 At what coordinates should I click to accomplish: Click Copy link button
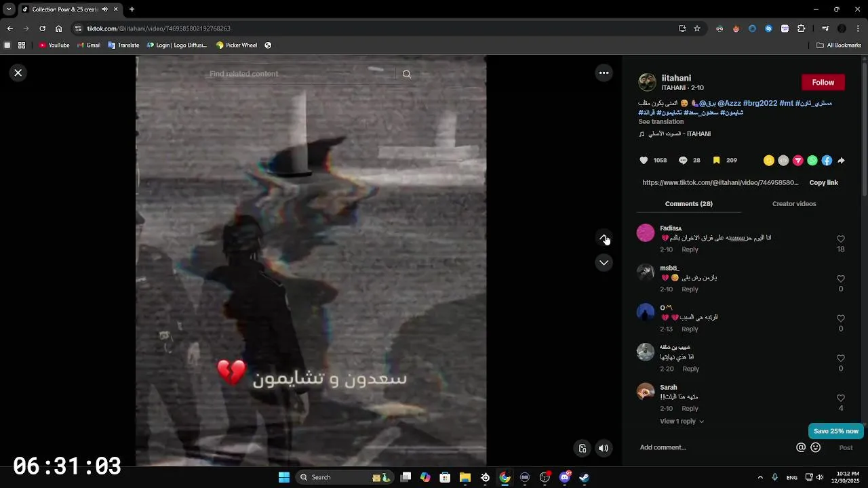point(823,183)
